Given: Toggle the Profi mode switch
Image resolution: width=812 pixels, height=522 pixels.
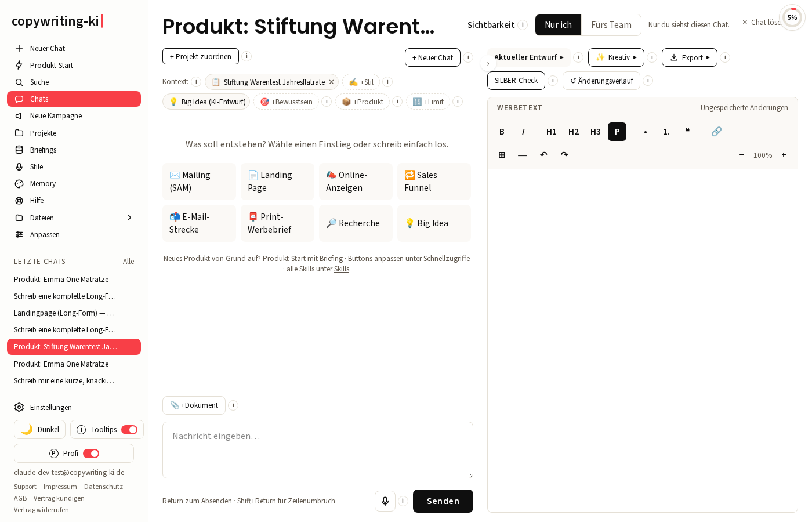Looking at the screenshot, I should point(91,454).
